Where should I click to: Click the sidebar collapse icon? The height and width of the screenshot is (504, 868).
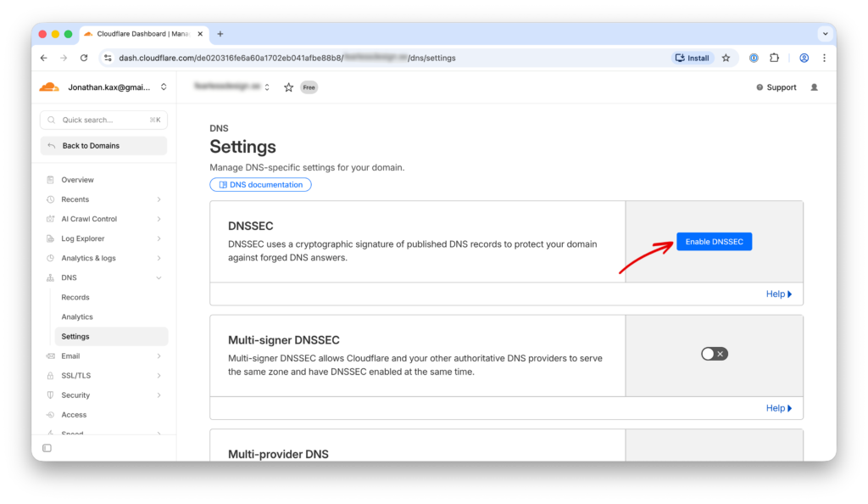click(47, 448)
